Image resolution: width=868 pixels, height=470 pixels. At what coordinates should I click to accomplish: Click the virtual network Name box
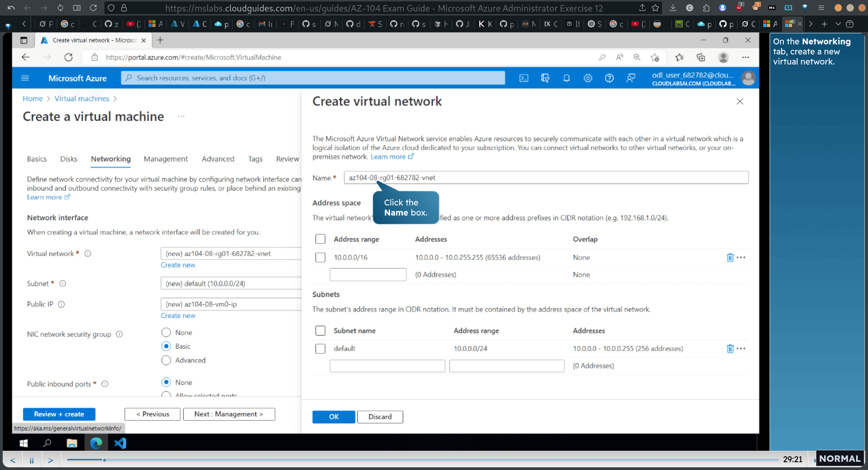tap(546, 178)
